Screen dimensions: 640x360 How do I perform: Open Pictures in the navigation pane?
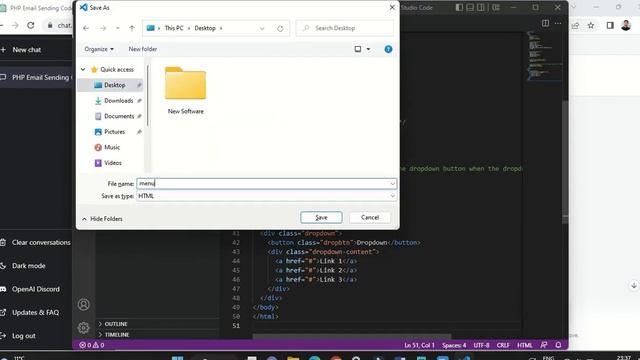[114, 131]
